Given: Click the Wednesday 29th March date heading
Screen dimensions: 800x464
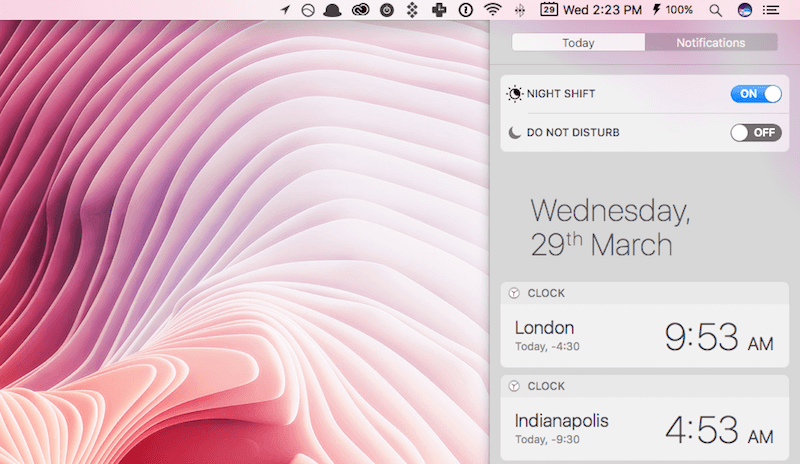Looking at the screenshot, I should [x=610, y=227].
